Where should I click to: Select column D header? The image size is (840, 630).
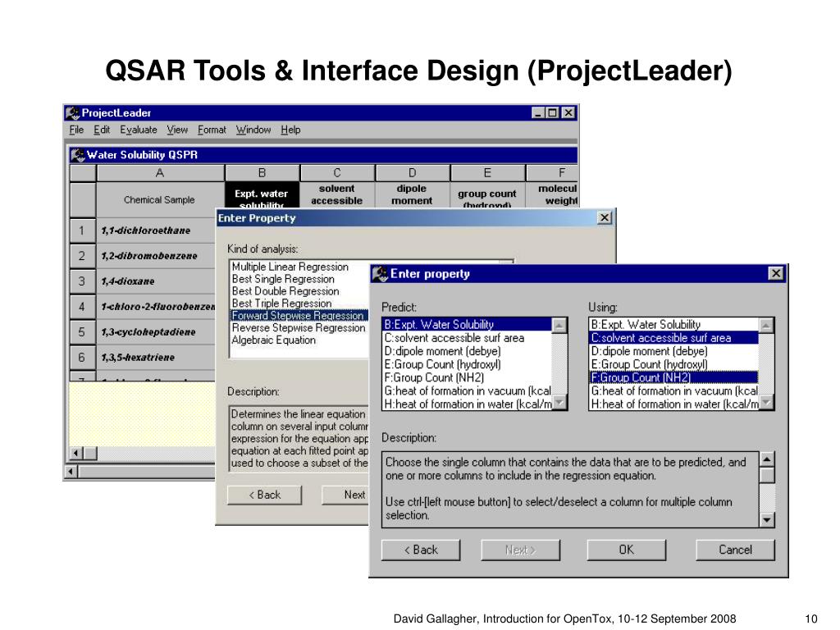412,173
